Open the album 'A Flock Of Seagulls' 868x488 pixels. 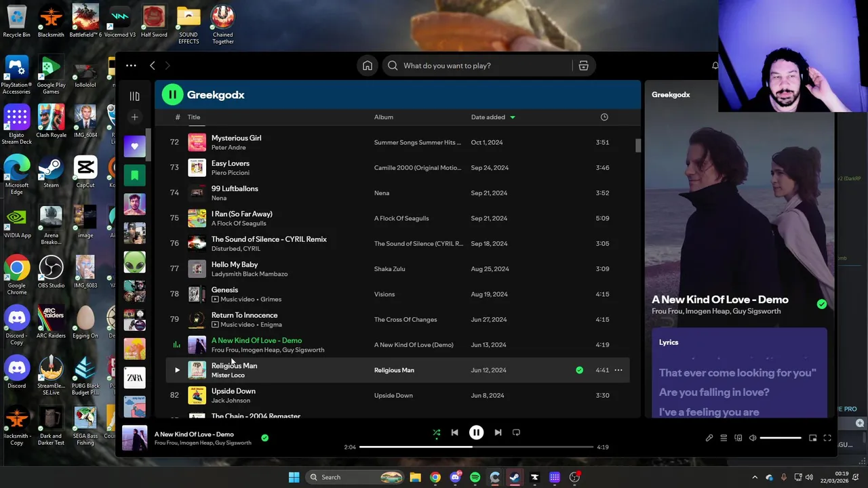(401, 218)
